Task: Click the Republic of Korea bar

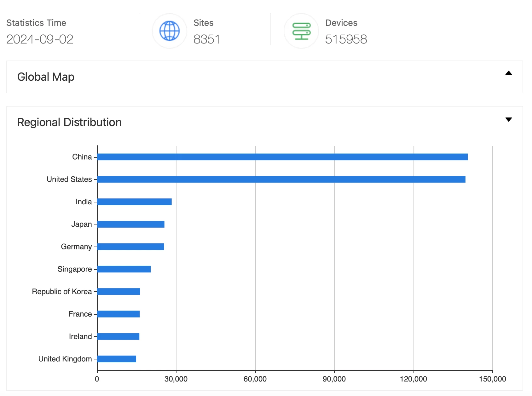Action: 119,292
